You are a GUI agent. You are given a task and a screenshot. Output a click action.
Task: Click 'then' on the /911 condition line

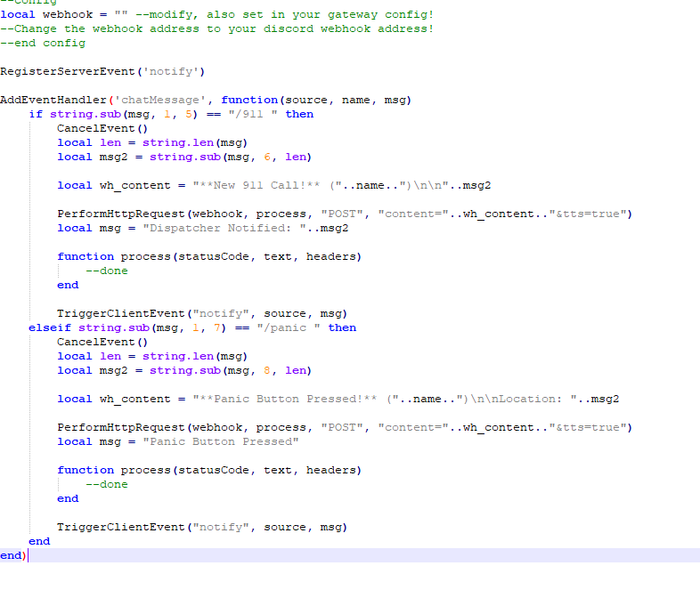(299, 115)
